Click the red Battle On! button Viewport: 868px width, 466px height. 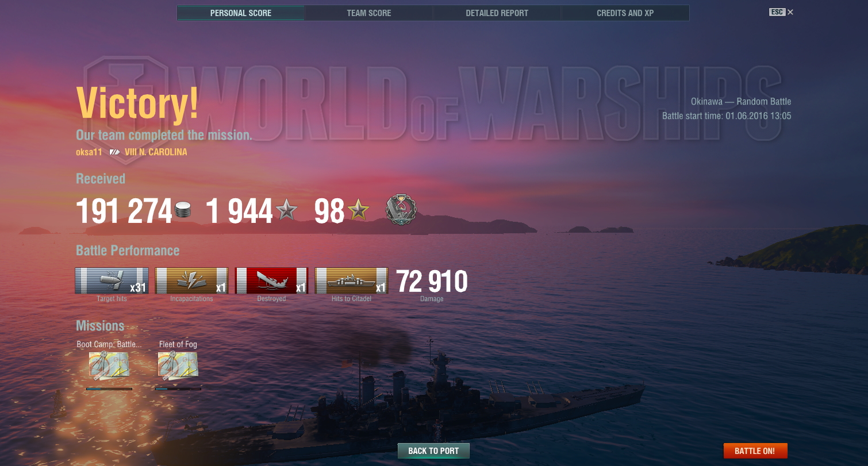tap(755, 451)
